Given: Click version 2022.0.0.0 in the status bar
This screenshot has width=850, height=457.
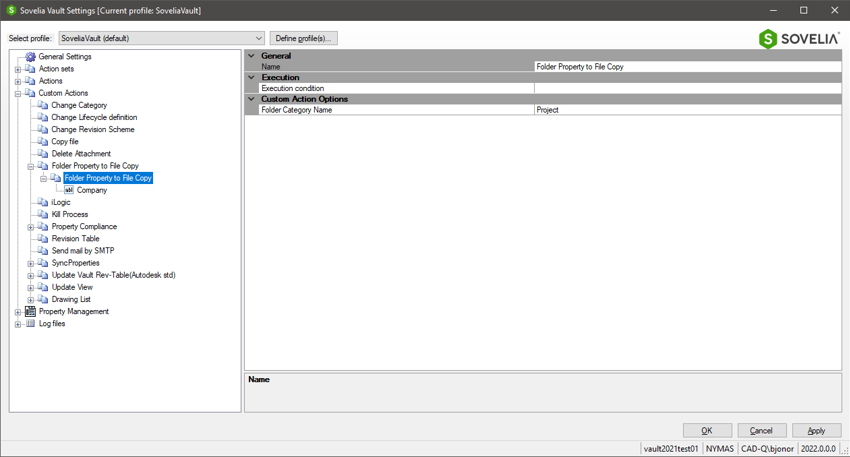Looking at the screenshot, I should click(x=819, y=449).
